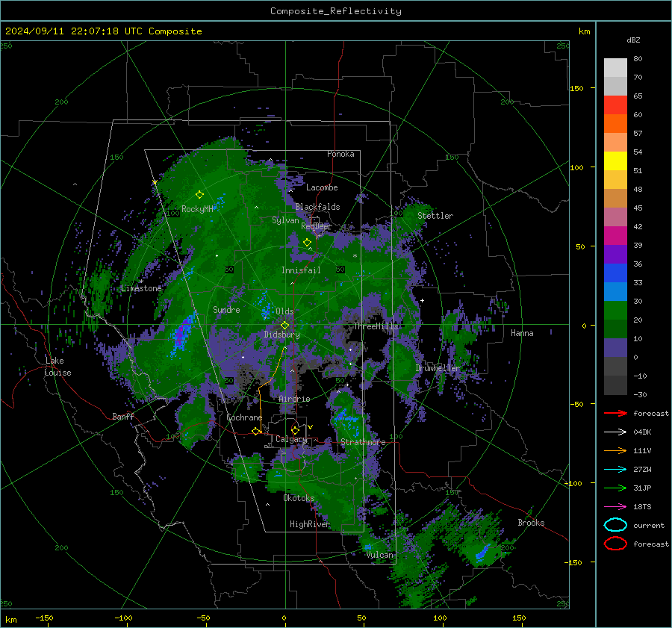Click the white 04DK arrow icon
This screenshot has width=672, height=628.
(615, 432)
